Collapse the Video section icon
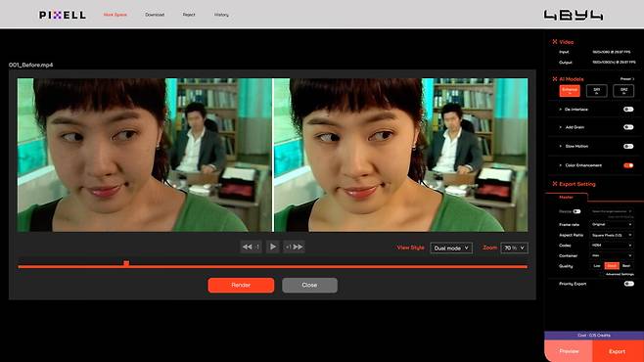Viewport: 644px width, 362px height. coord(555,42)
